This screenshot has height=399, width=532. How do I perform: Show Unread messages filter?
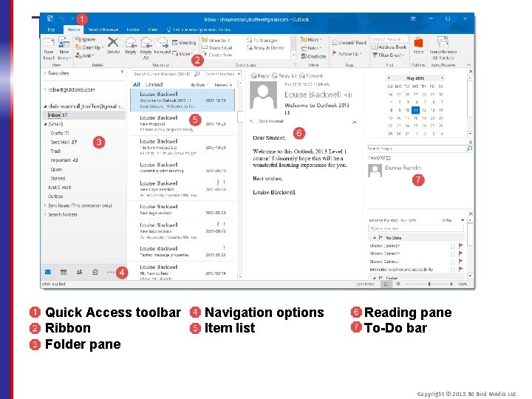(154, 84)
